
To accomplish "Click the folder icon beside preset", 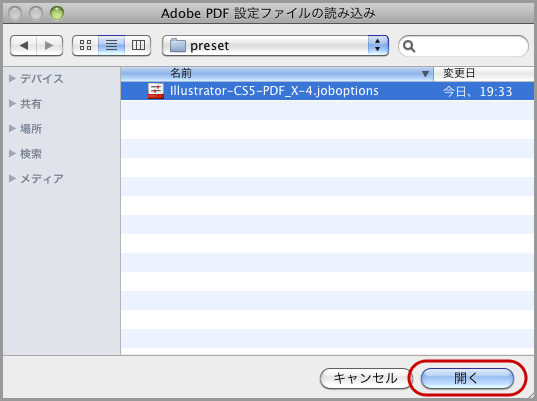I will pyautogui.click(x=178, y=46).
